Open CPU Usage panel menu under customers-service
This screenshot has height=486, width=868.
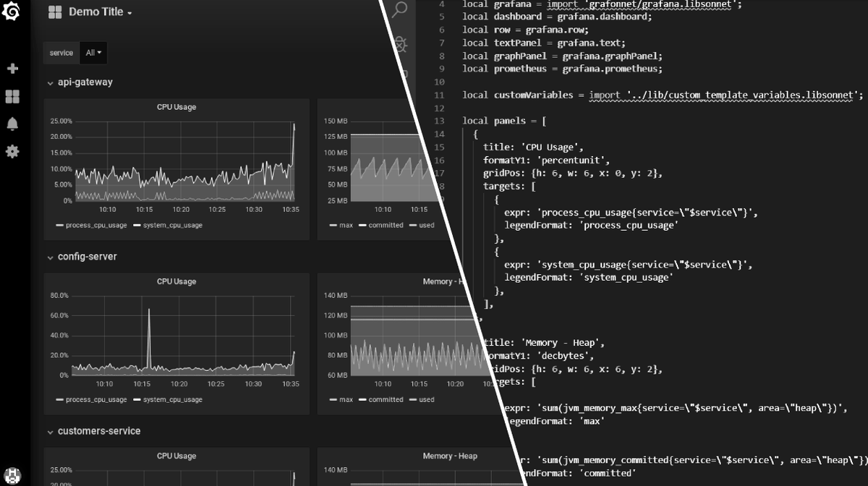176,456
